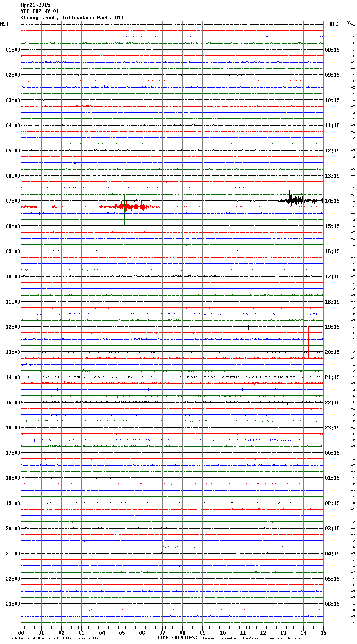
Task: Click the 08:15 UTC time label
Action: point(332,50)
